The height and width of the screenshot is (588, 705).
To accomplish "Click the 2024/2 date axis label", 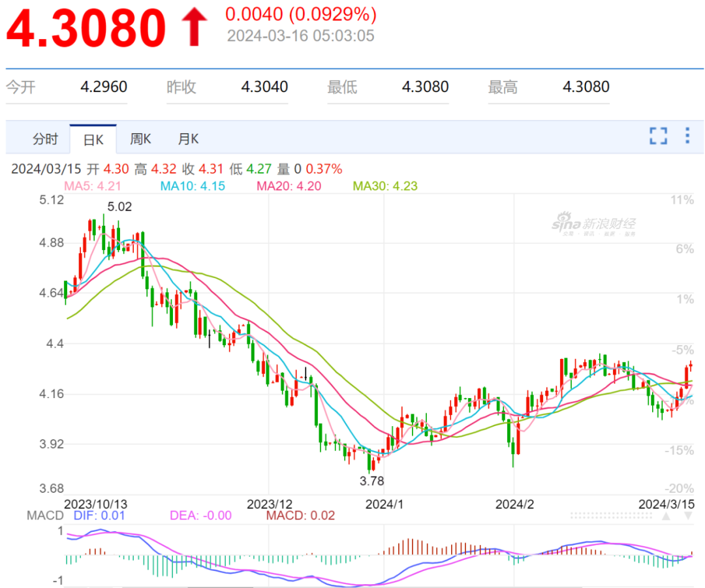I will [x=515, y=504].
